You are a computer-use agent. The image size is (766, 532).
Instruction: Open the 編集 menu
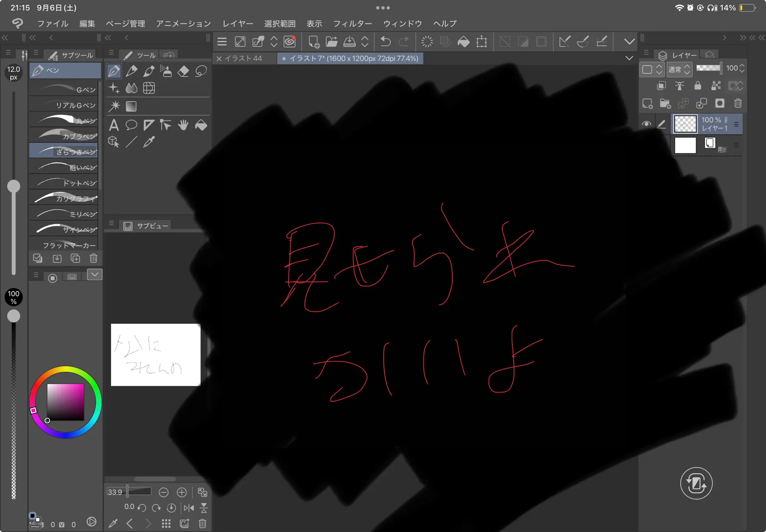pos(87,23)
